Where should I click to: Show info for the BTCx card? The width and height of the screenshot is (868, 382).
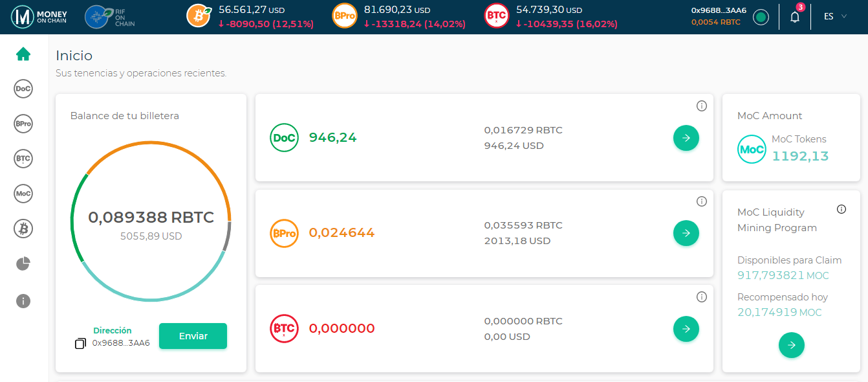coord(702,297)
